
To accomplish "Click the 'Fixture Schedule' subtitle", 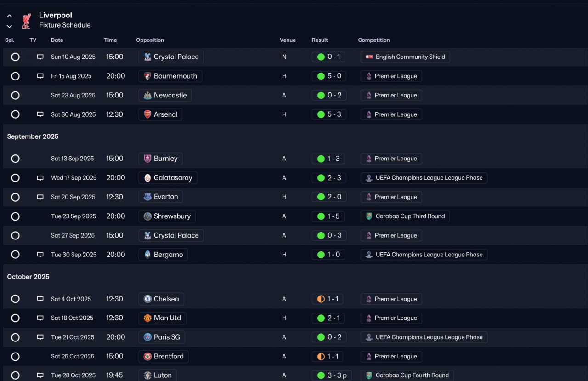I will coord(65,25).
